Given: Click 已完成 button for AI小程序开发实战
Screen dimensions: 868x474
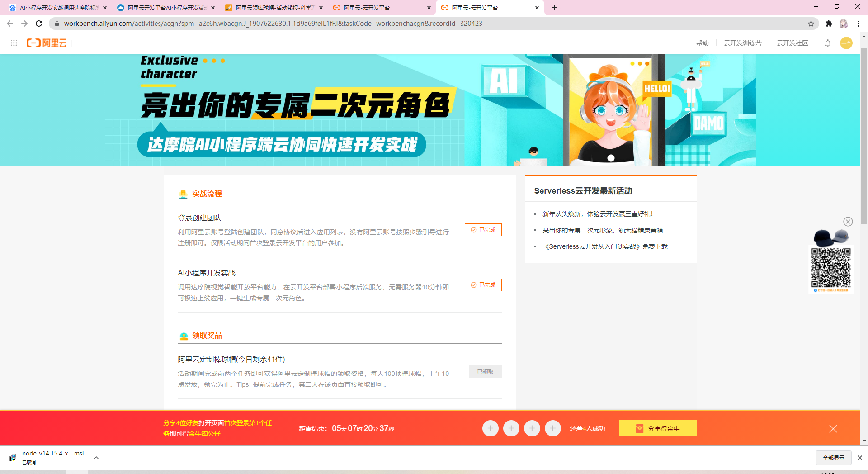Looking at the screenshot, I should tap(483, 285).
